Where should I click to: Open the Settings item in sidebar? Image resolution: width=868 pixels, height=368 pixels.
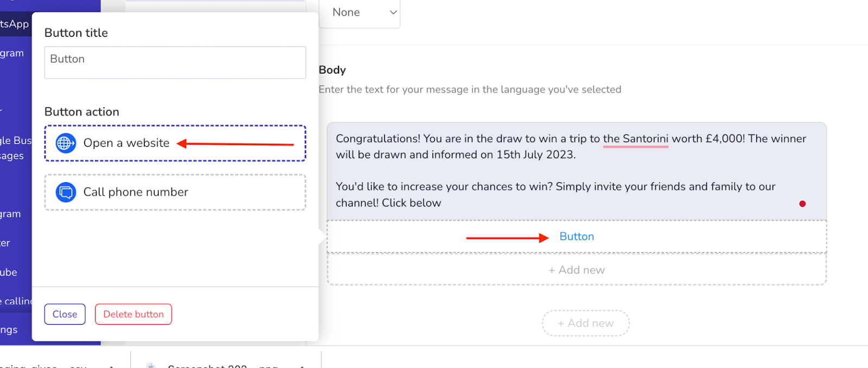9,330
